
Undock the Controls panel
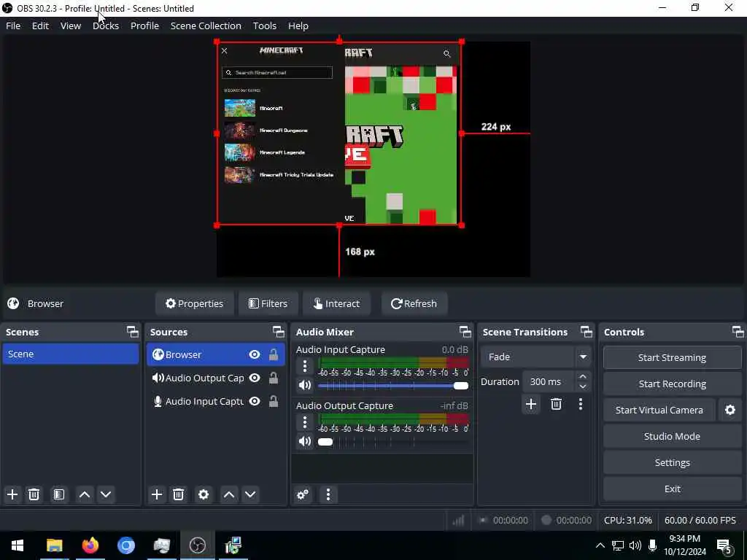click(738, 332)
